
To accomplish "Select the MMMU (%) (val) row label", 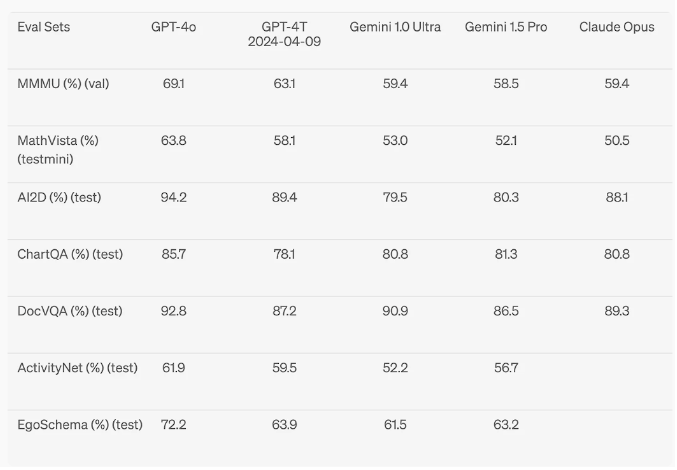I will point(63,84).
